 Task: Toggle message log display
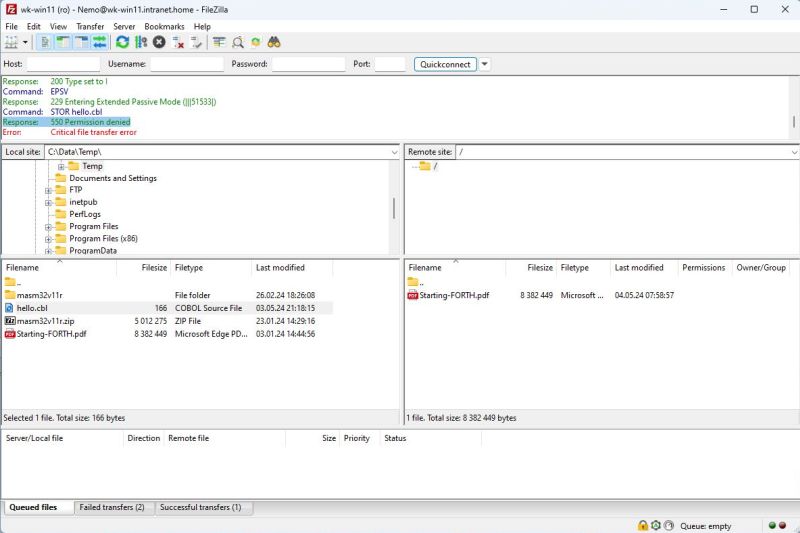[x=45, y=42]
